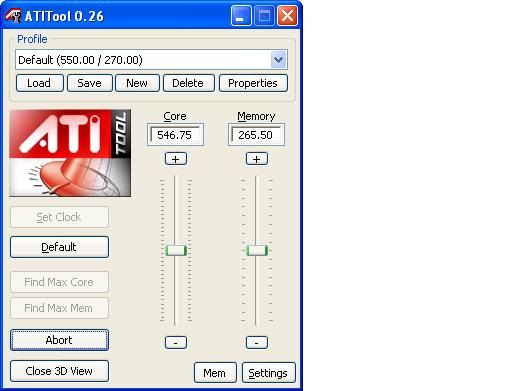Open the Mem button

click(x=215, y=373)
